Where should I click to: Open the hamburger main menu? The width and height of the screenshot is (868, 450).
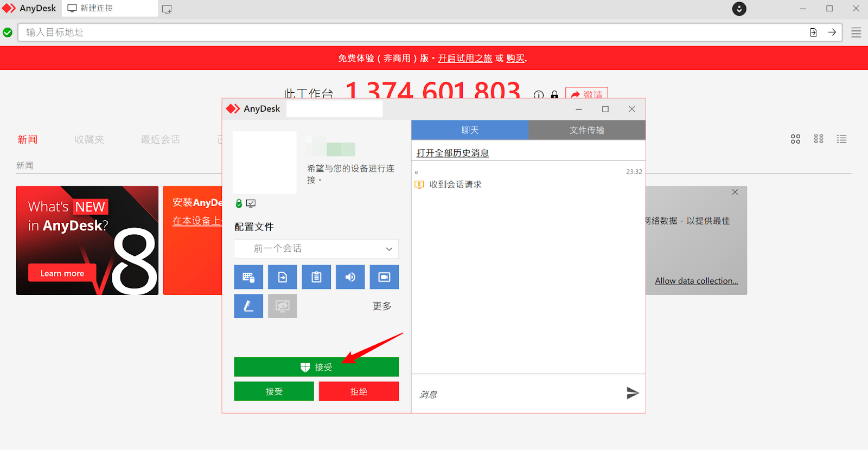click(x=856, y=33)
